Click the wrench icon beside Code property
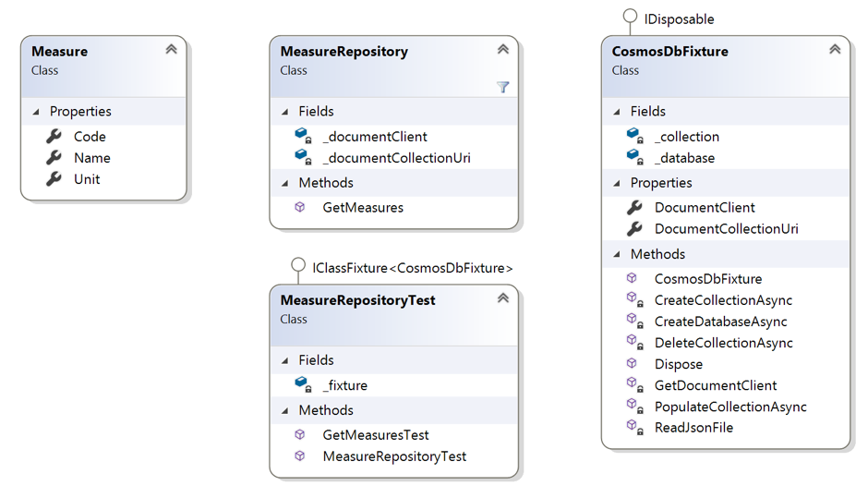The width and height of the screenshot is (868, 498). point(54,136)
